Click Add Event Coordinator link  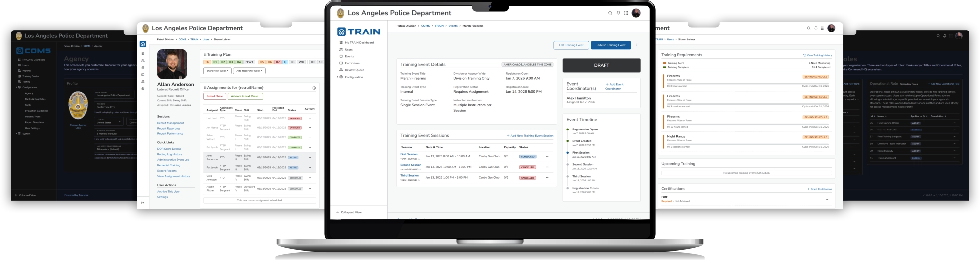point(614,86)
